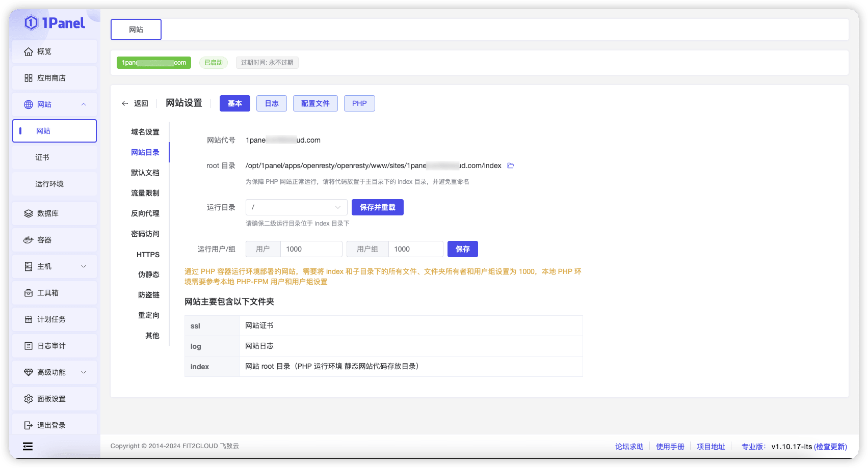Click the 1Panel logo
Screen dimensions: 868x468
coord(55,22)
